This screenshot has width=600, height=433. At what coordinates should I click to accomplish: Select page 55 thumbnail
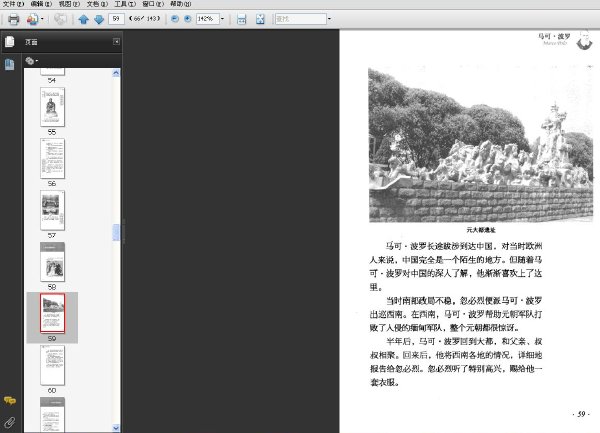pyautogui.click(x=52, y=107)
